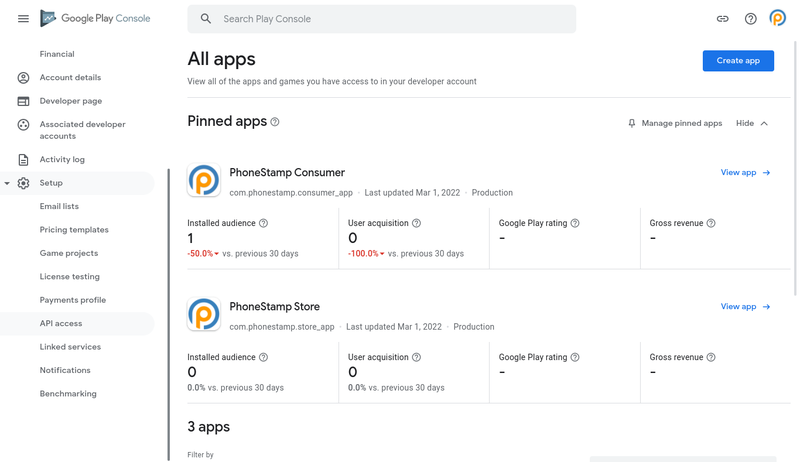Open Email lists under Setup
Screen dimensions: 800x462
point(59,207)
